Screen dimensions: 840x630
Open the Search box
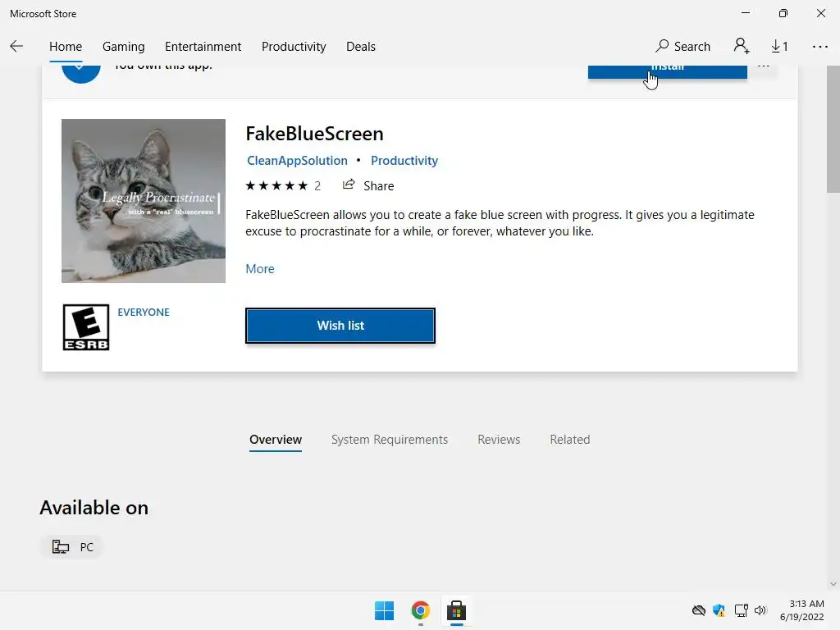tap(682, 47)
